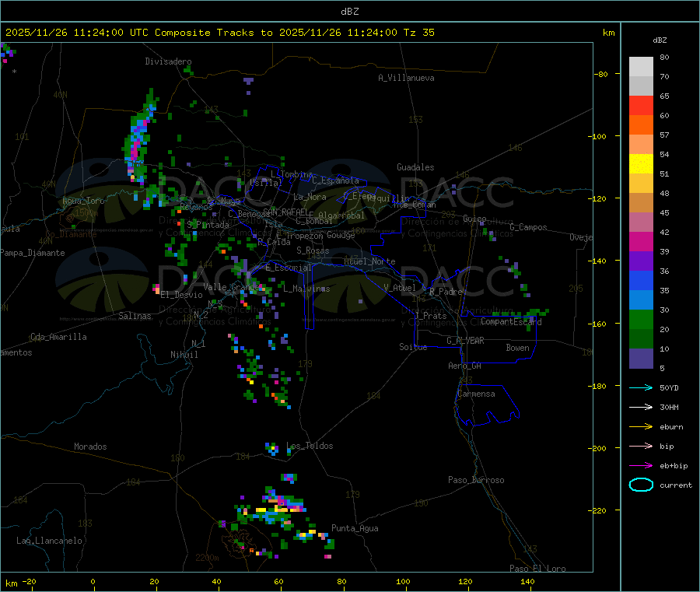Select the light gray 80–70 dBZ color swatch

coord(641,67)
